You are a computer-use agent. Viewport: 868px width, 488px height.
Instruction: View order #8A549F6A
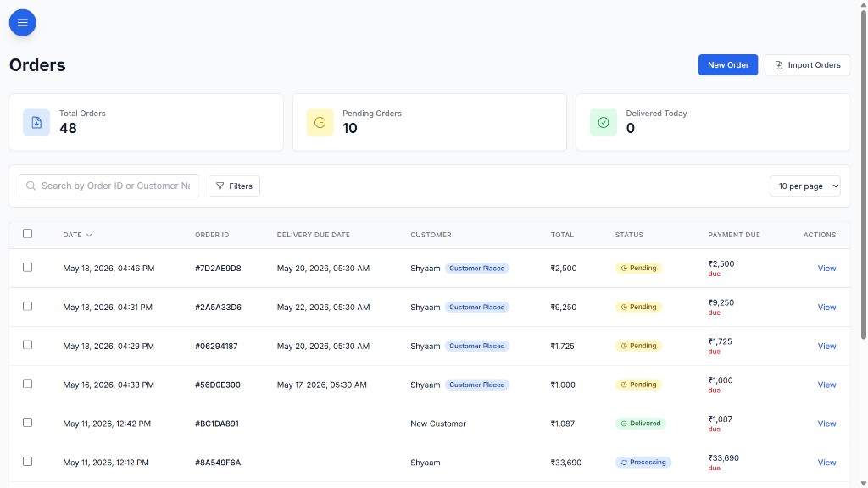click(x=826, y=462)
